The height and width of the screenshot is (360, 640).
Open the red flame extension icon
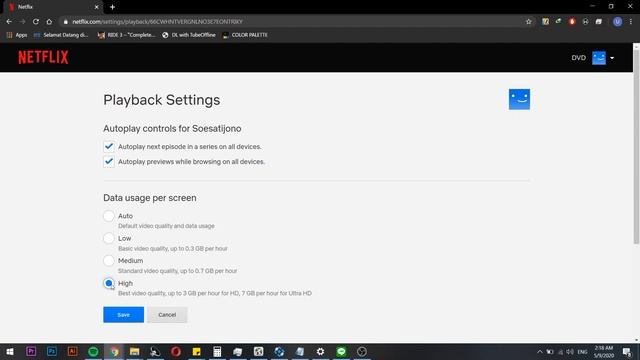572,22
